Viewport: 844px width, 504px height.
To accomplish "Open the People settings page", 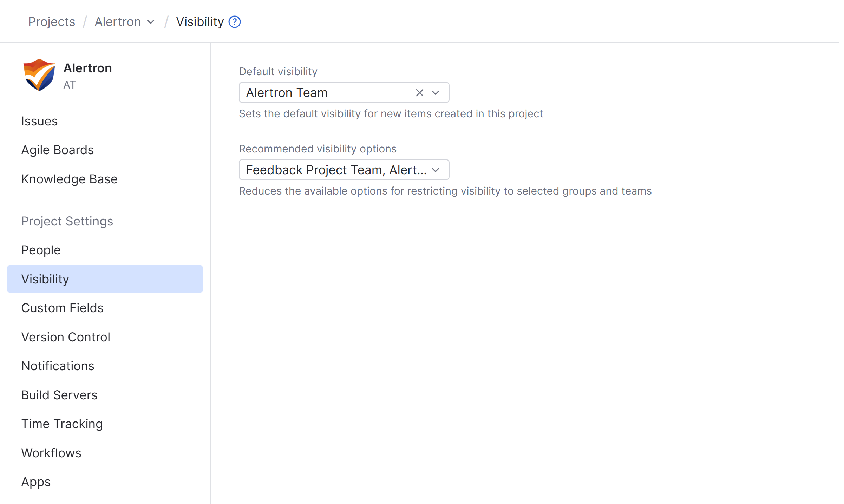I will 41,250.
